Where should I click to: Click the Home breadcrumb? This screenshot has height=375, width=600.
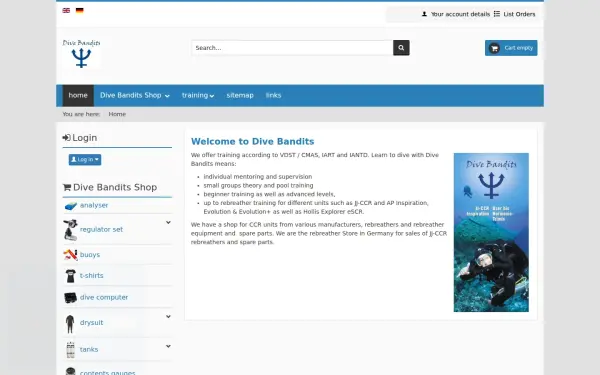point(117,114)
